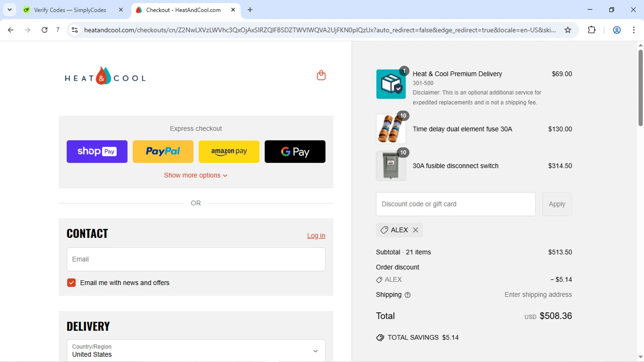Open the browser extensions puzzle icon
Image resolution: width=644 pixels, height=362 pixels.
click(592, 30)
